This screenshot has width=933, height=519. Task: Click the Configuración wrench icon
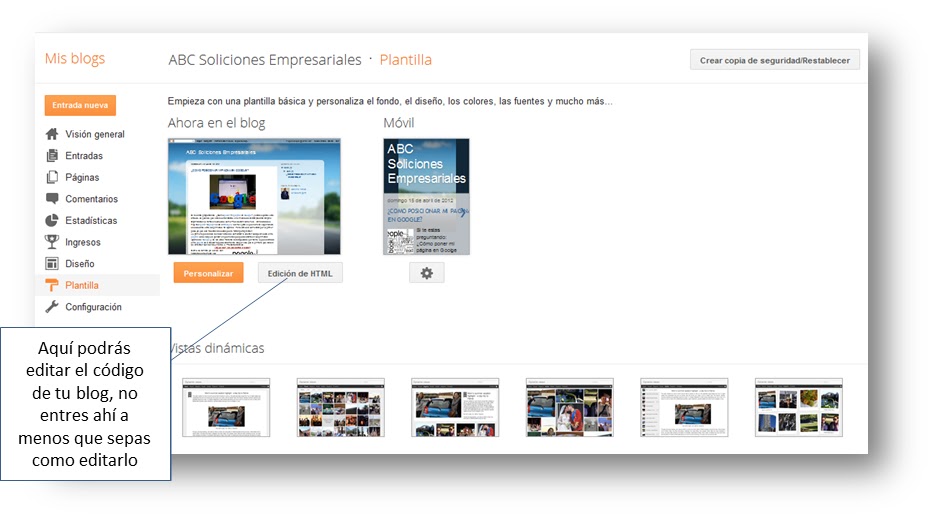(x=52, y=307)
